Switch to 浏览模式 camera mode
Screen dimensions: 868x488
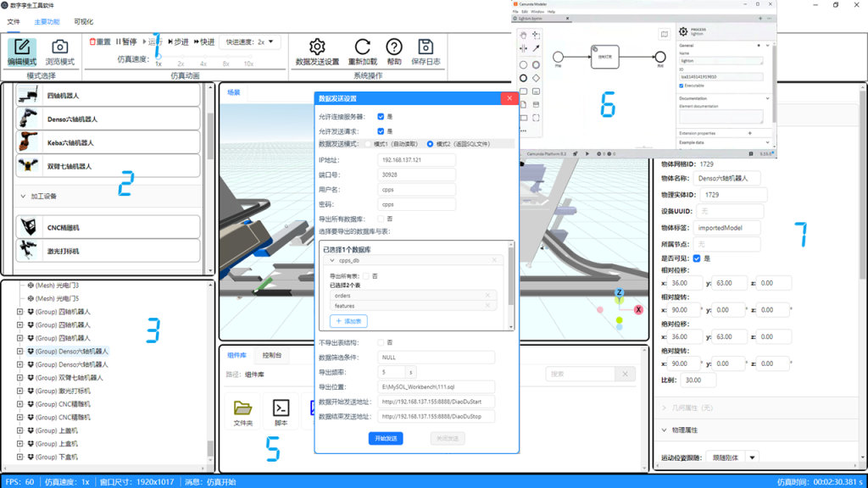[x=59, y=52]
